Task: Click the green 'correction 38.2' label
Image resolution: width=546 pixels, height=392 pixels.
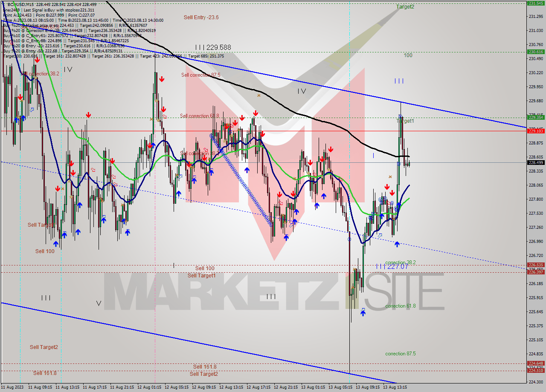Action: tap(401, 262)
